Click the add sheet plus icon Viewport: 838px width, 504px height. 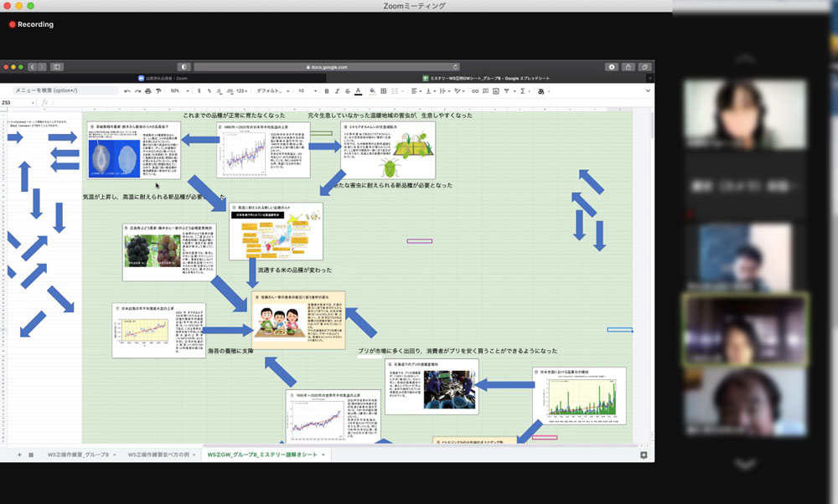(19, 455)
